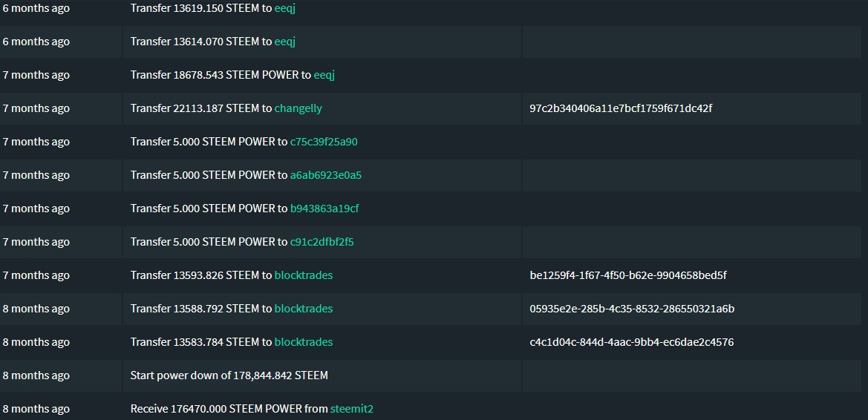Screen dimensions: 868x420
Task: Click 'Start power down of 178,844.842 STEEM' text
Action: click(229, 375)
